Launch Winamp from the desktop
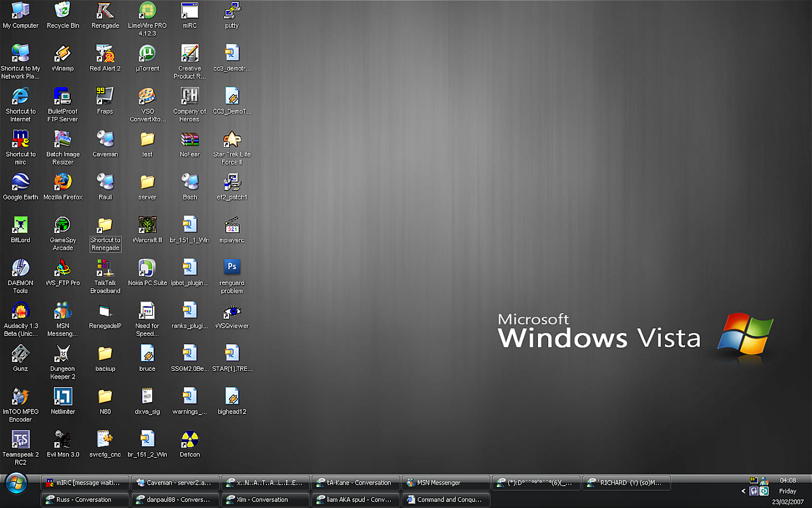Viewport: 812px width, 508px height. 63,54
